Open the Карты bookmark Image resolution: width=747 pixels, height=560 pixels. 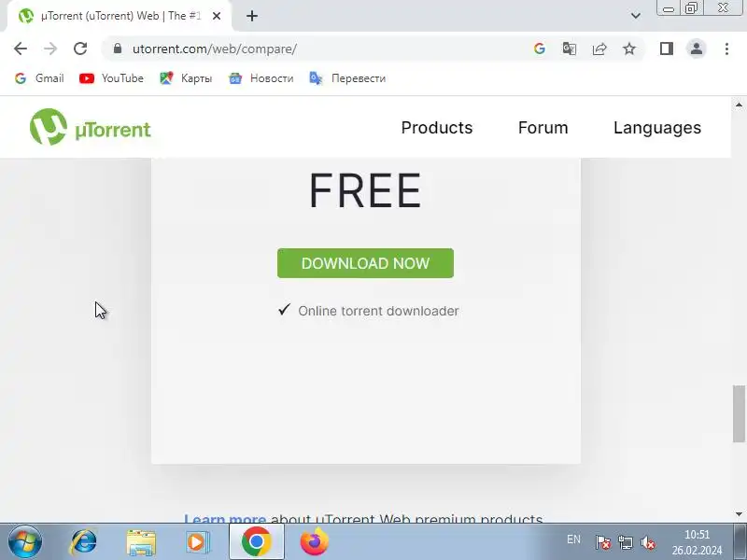[186, 78]
